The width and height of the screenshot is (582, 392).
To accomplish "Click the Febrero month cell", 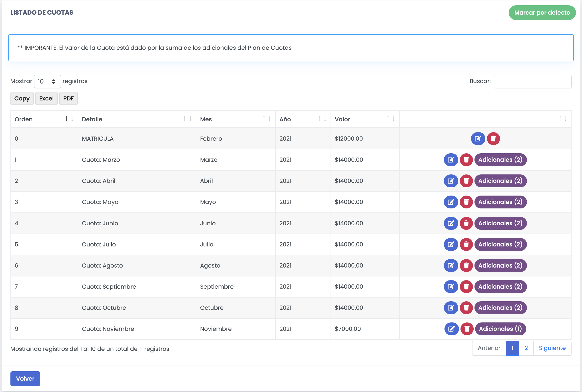I will pos(236,138).
